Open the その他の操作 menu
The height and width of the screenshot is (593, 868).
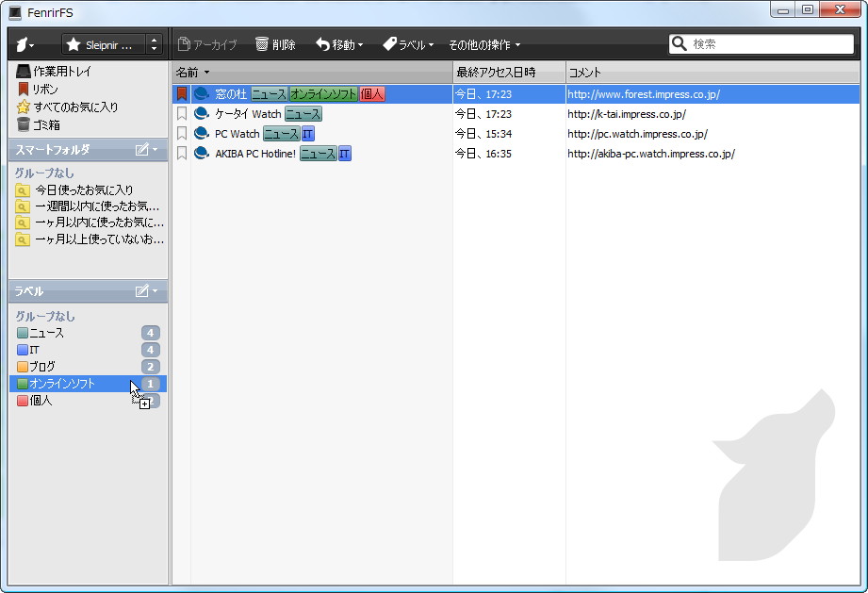(484, 44)
